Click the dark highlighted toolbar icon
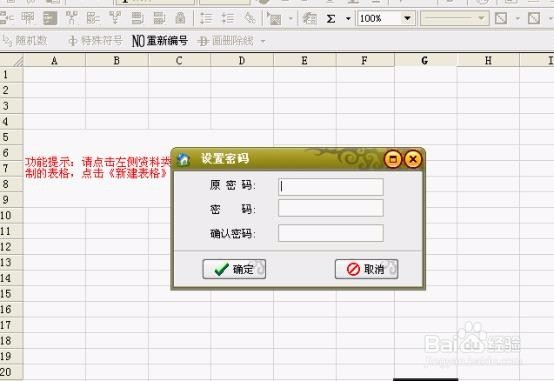Screen dimensions: 554x381 [x=50, y=18]
